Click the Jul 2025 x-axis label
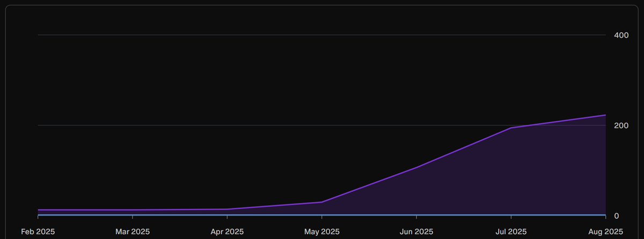 (511, 231)
